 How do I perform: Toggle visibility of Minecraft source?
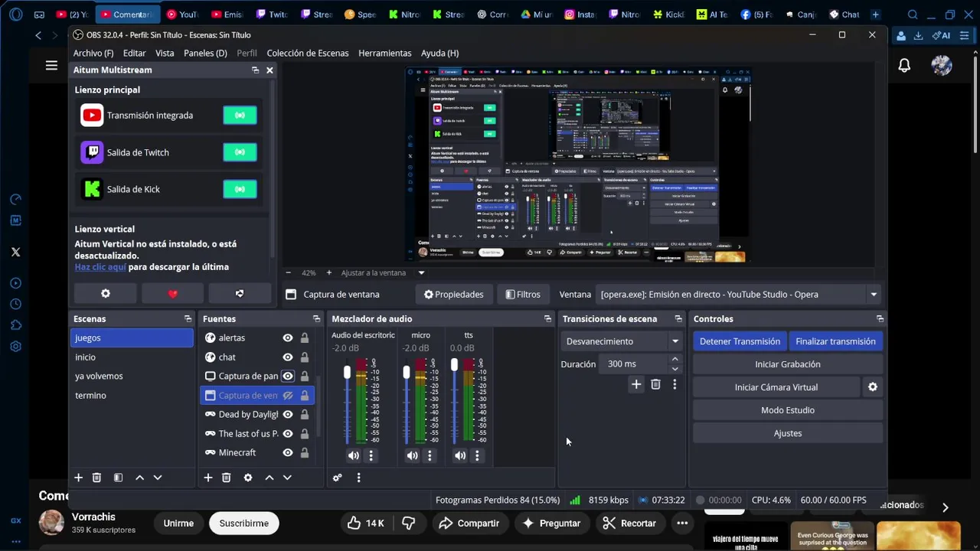pos(288,452)
